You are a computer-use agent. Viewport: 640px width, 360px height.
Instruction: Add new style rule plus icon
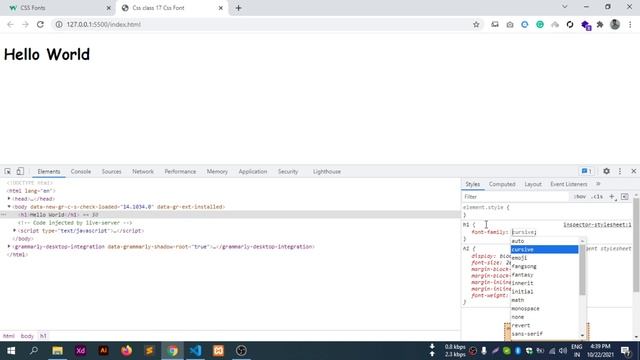tap(612, 197)
